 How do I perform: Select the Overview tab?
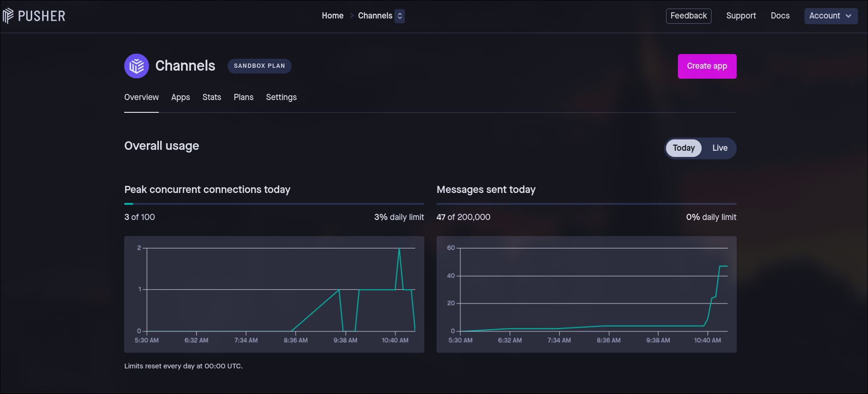point(141,97)
